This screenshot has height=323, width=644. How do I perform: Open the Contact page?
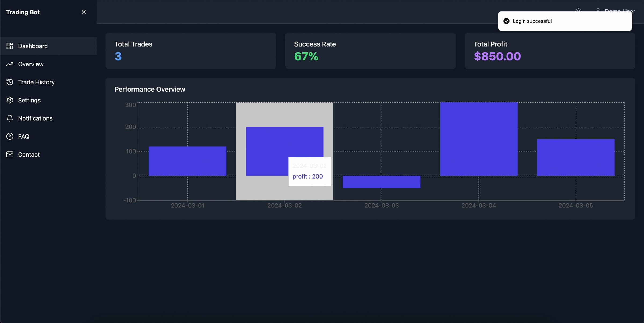click(x=28, y=154)
